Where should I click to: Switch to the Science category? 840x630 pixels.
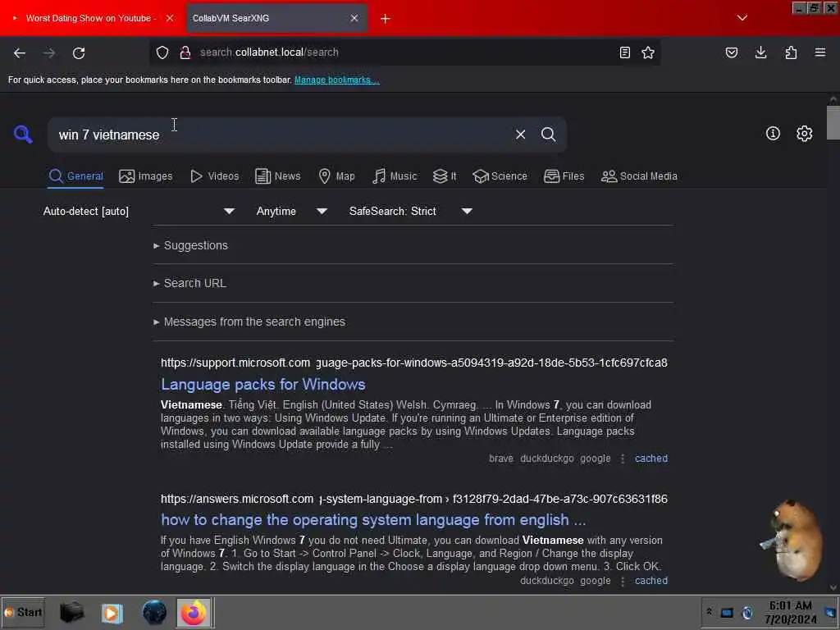500,176
